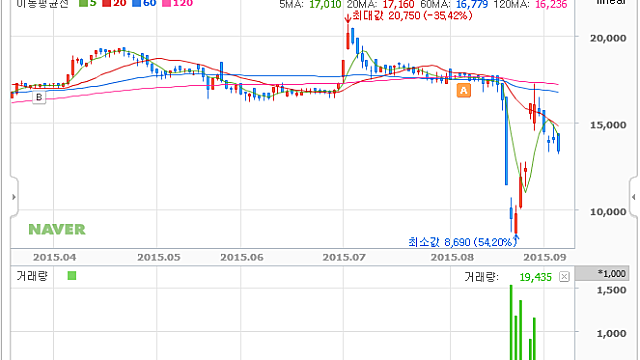
Task: Click the 1,000 volume axis label
Action: click(x=611, y=333)
